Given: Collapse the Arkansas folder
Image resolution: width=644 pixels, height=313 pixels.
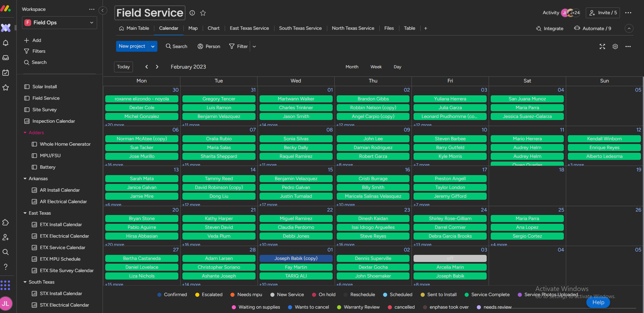Looking at the screenshot, I should pyautogui.click(x=25, y=178).
